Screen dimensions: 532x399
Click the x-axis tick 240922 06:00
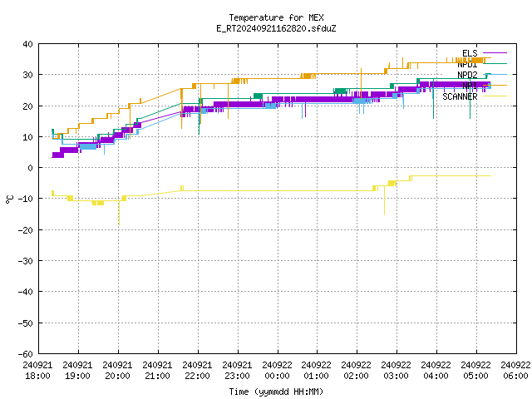pyautogui.click(x=515, y=371)
